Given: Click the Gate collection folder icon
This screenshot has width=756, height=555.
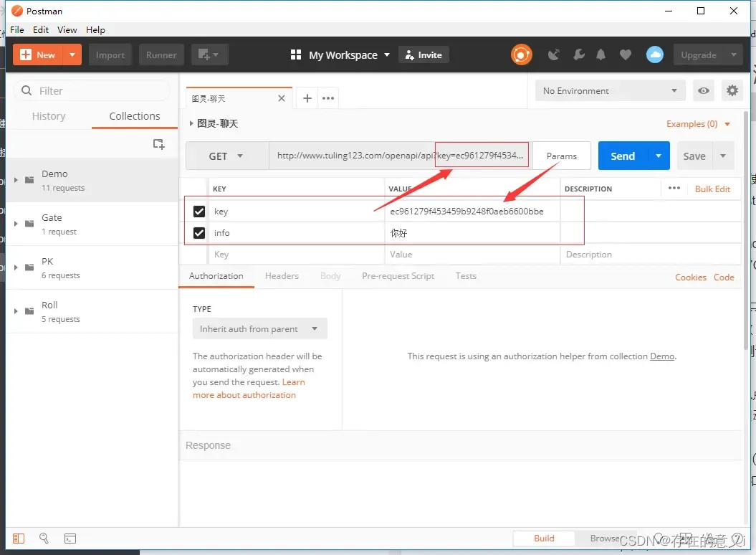Looking at the screenshot, I should tap(29, 224).
